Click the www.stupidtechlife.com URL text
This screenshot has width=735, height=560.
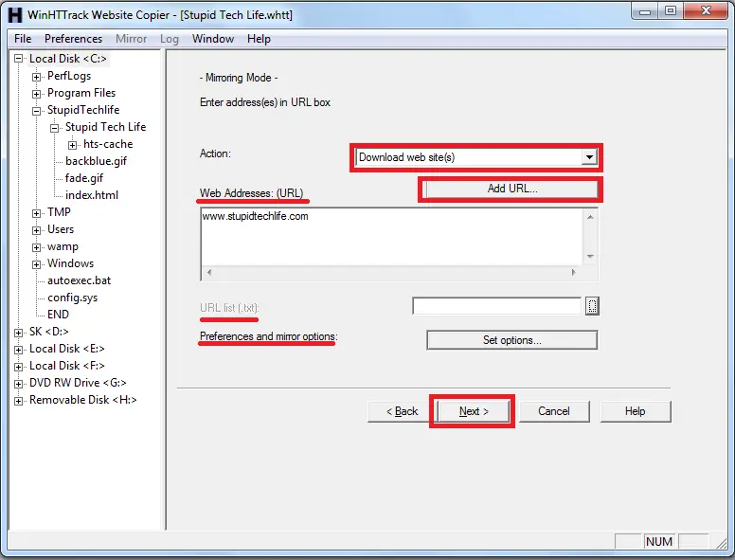[x=256, y=217]
